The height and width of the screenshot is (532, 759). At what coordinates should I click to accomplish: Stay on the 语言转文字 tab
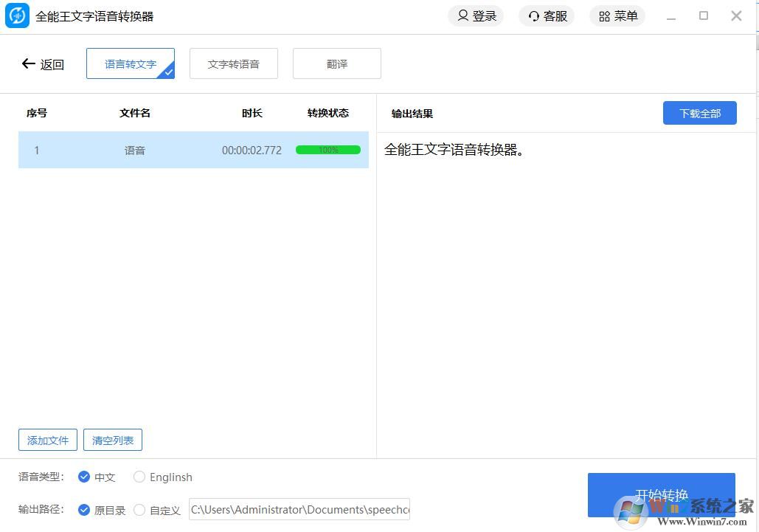point(130,63)
